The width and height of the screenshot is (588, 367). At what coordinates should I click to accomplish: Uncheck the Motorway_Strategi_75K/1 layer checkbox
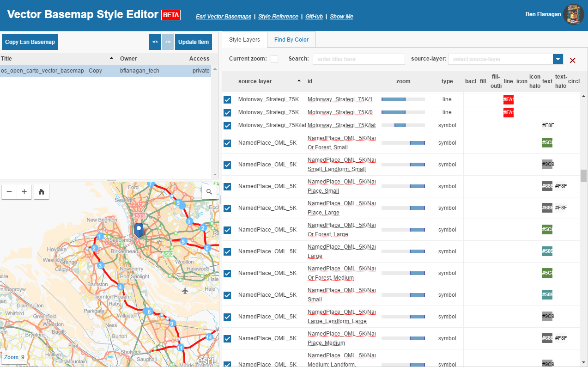tap(227, 99)
